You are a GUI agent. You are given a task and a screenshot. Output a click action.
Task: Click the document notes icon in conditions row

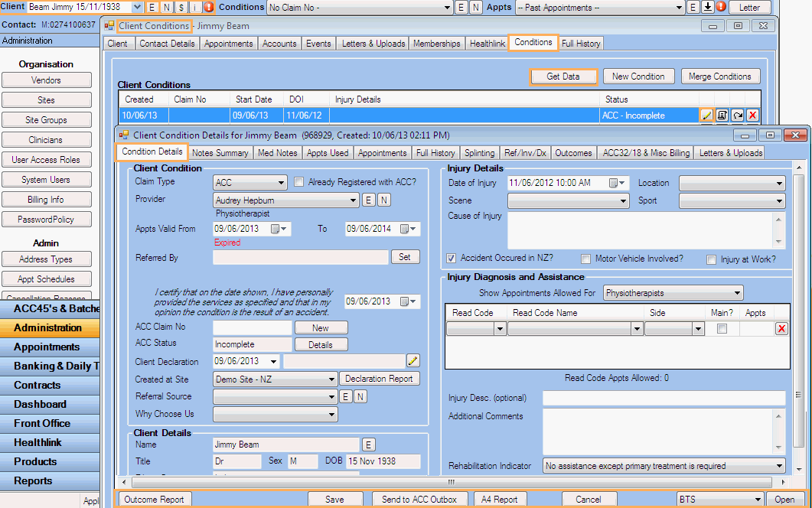722,116
